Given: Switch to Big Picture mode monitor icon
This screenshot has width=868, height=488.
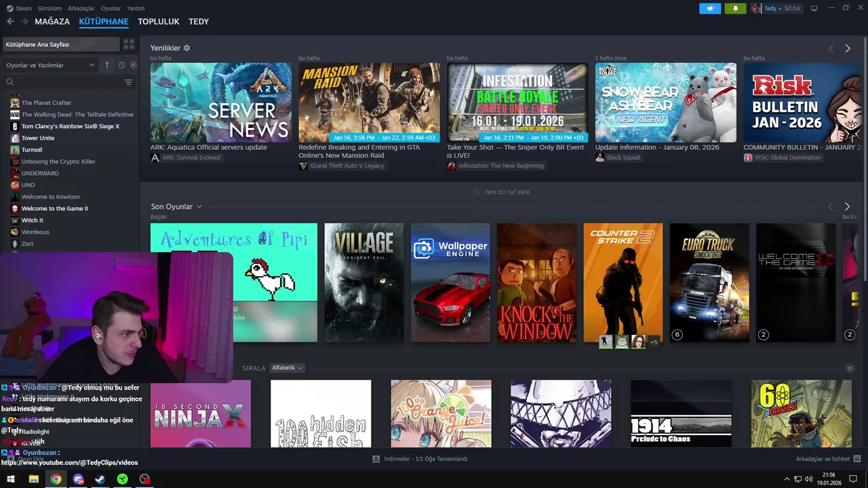Looking at the screenshot, I should point(814,8).
